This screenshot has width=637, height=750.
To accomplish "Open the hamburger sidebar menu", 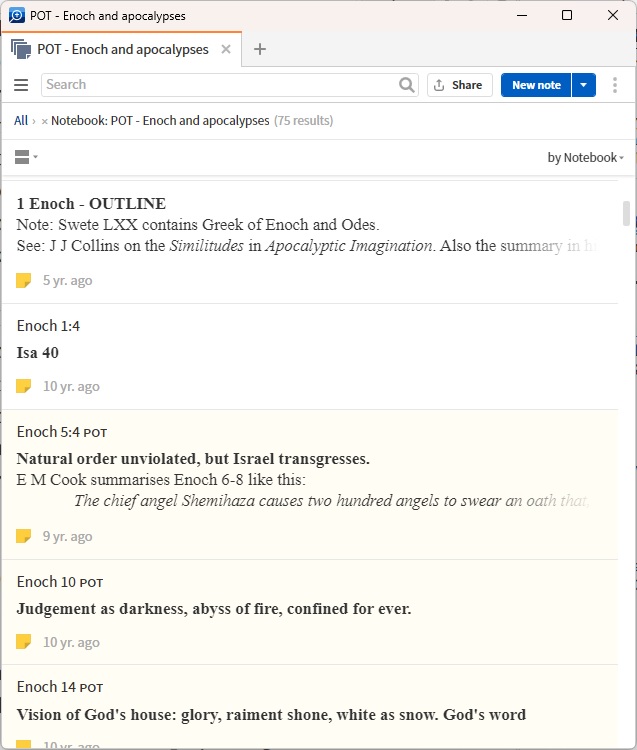I will click(21, 85).
